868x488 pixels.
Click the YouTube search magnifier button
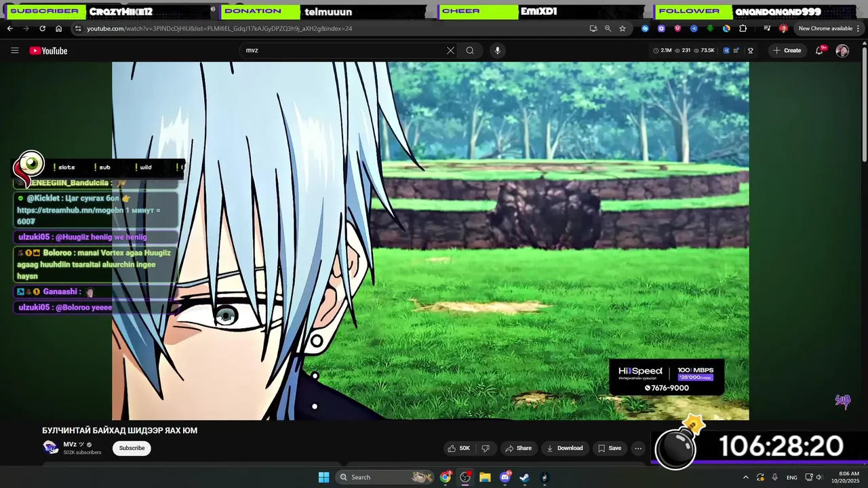[470, 50]
